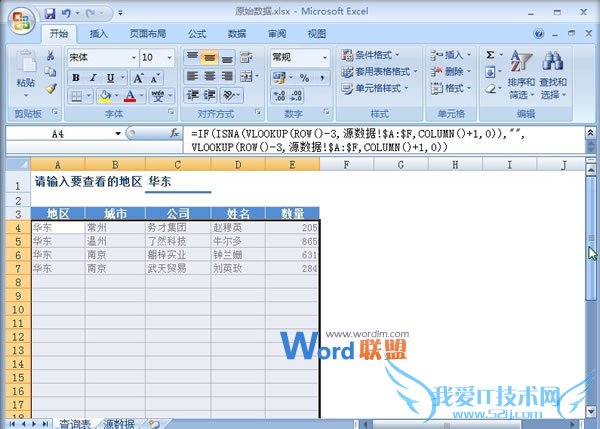The image size is (600, 429).
Task: Save the workbook using quick access icon
Action: point(50,13)
